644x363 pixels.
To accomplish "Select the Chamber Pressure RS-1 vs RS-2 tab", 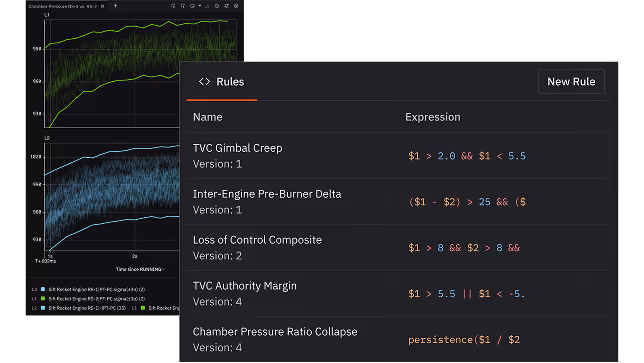I will (62, 6).
